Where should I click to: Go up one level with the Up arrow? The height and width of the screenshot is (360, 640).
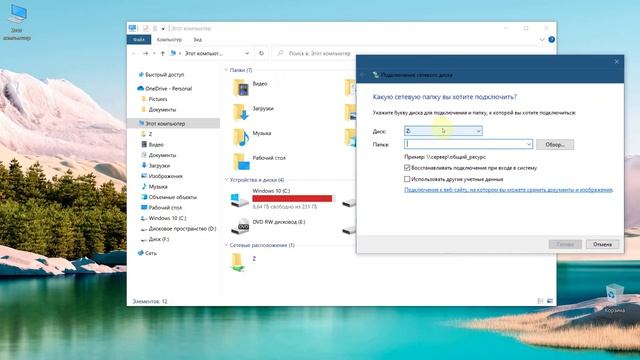[x=162, y=53]
